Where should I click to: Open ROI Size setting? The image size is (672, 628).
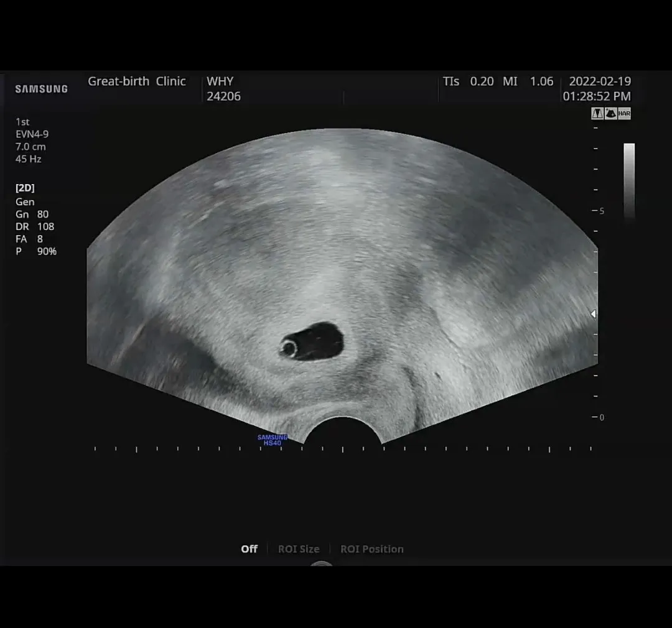(x=299, y=549)
